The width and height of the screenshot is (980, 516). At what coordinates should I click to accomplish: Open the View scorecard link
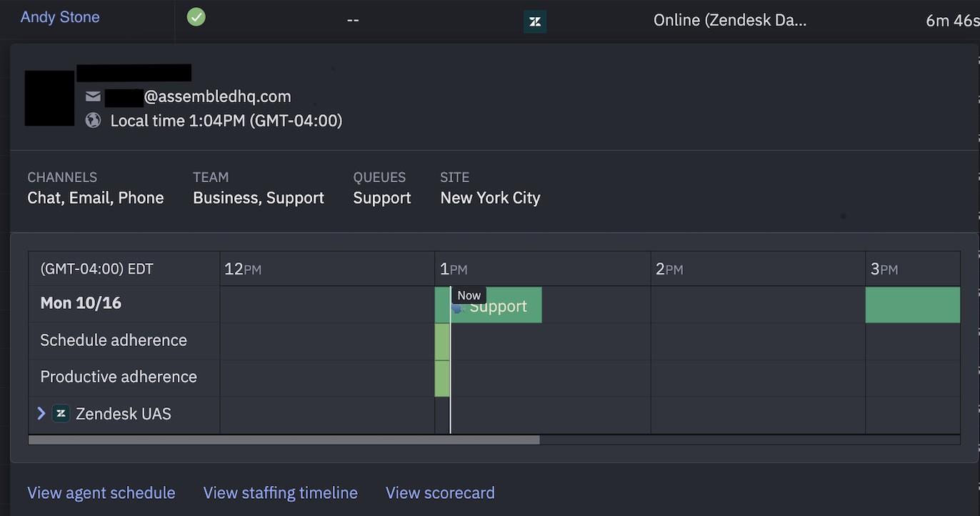pos(440,492)
